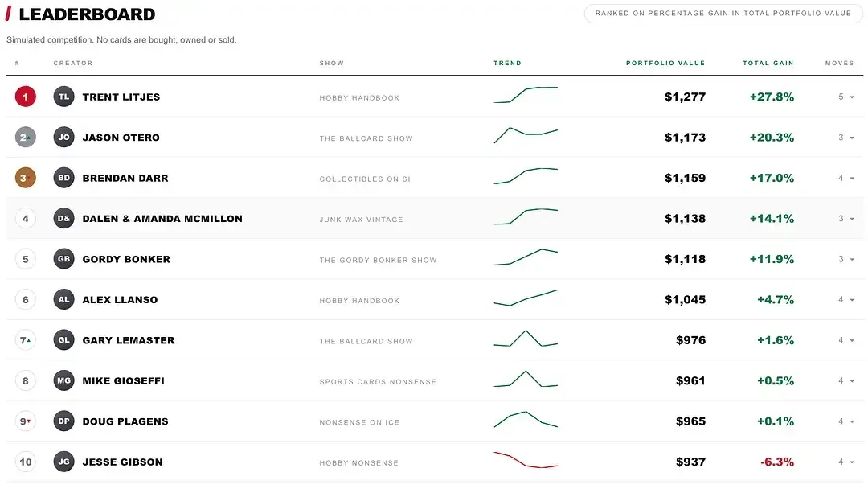Click the Sports Cards Nonsense show label
The image size is (868, 489).
pyautogui.click(x=378, y=382)
